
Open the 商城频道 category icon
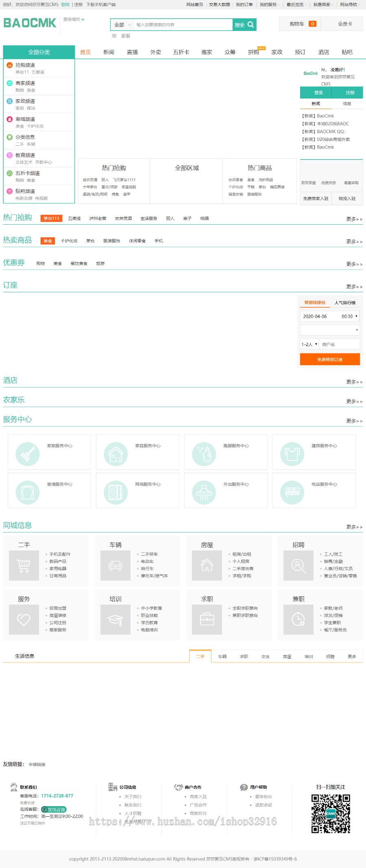click(10, 119)
